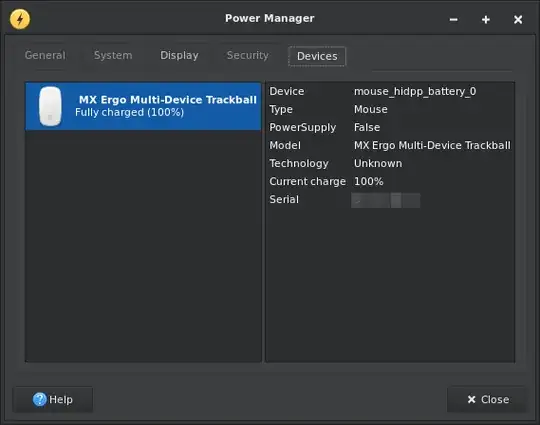Click the 'mouse_hidpp_battery_0' device value
Image resolution: width=540 pixels, height=425 pixels.
pyautogui.click(x=415, y=91)
